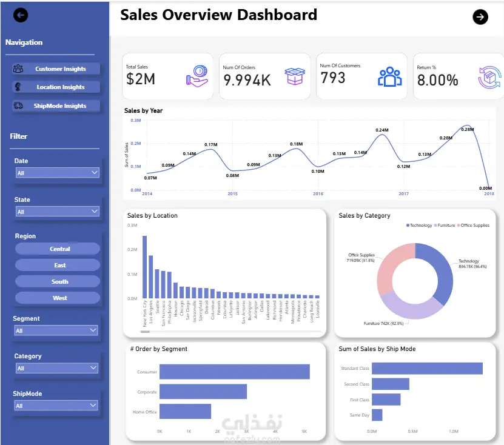Open Location Insights navigation button
This screenshot has width=504, height=445.
pos(56,87)
